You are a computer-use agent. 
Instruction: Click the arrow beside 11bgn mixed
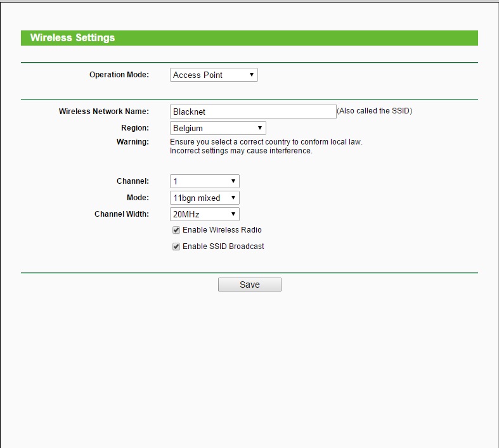pyautogui.click(x=233, y=198)
